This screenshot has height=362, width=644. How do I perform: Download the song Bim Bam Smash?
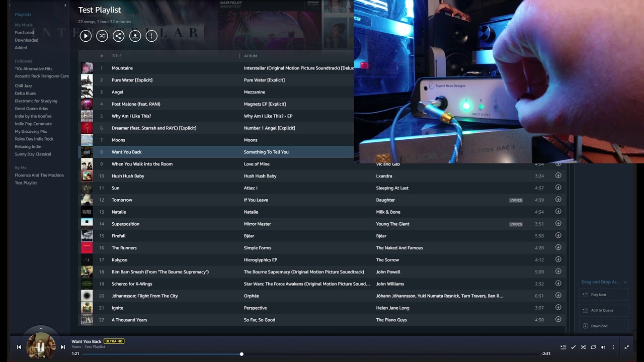point(558,271)
